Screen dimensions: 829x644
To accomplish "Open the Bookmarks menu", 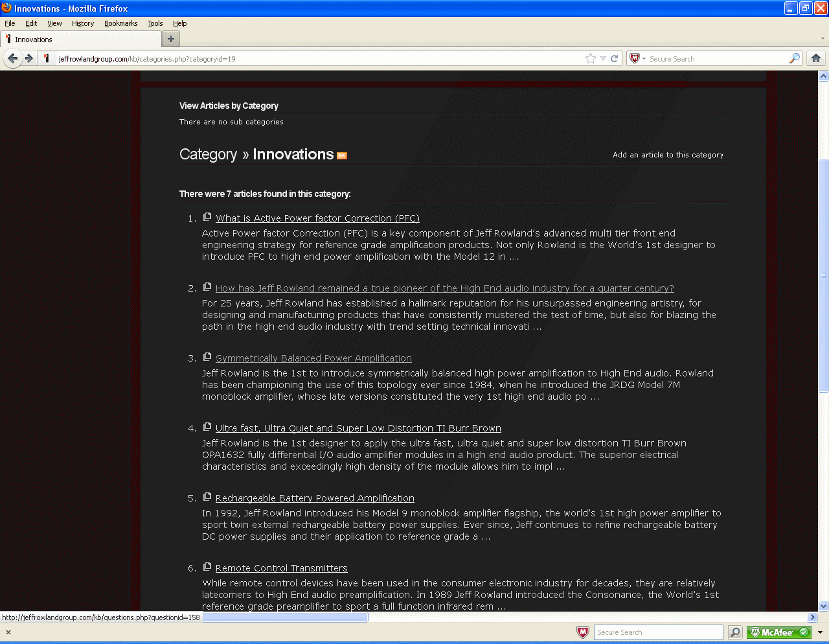I will [x=121, y=23].
